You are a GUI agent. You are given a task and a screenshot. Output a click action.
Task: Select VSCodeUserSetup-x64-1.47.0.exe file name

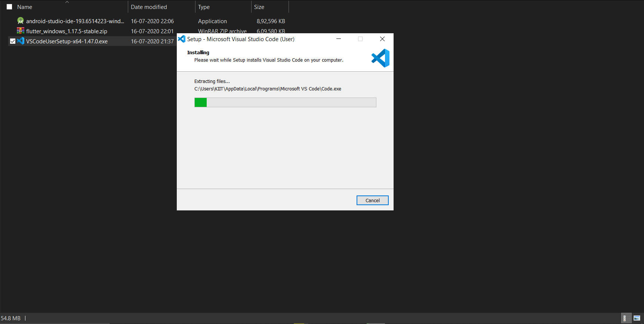67,41
